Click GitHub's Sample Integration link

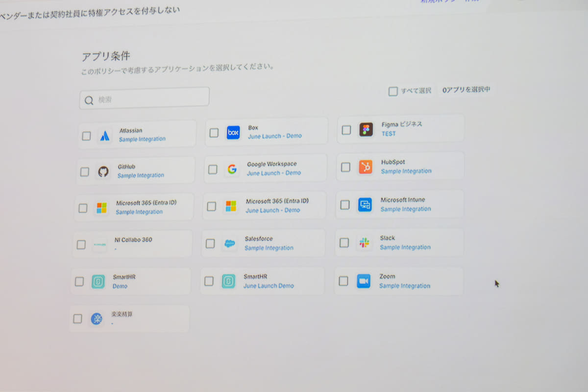click(x=141, y=175)
